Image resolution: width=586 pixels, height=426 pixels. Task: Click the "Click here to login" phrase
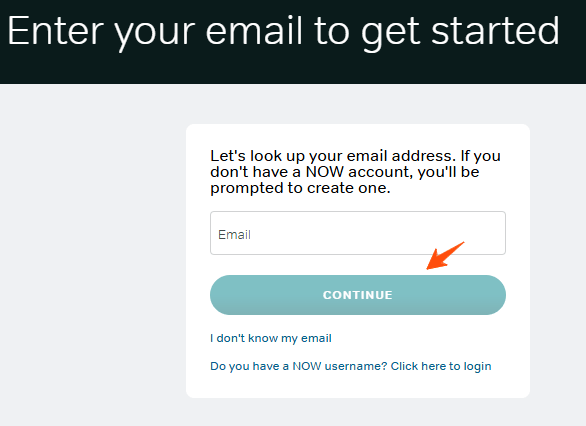[441, 366]
